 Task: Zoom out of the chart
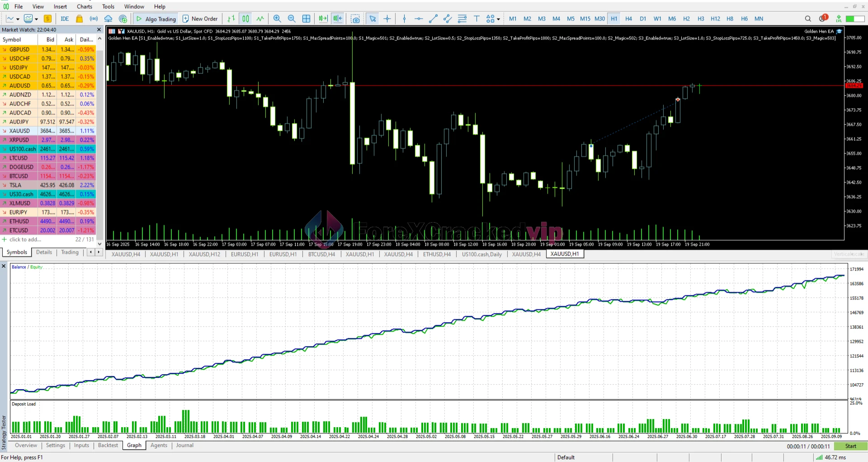coord(292,19)
